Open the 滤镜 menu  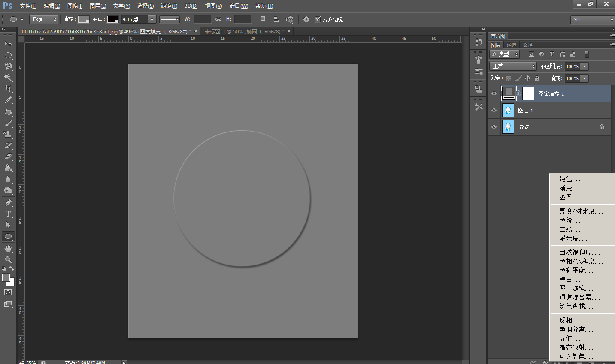click(x=169, y=6)
